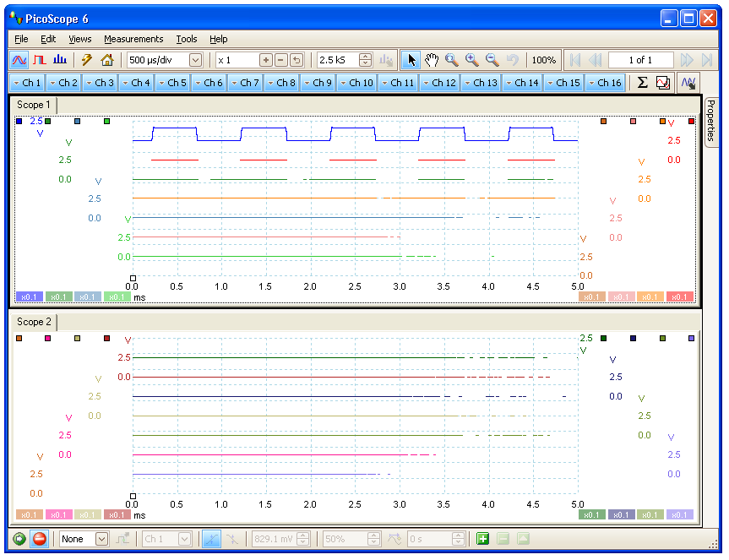729x560 pixels.
Task: Select Persistence mode icon
Action: click(x=40, y=60)
